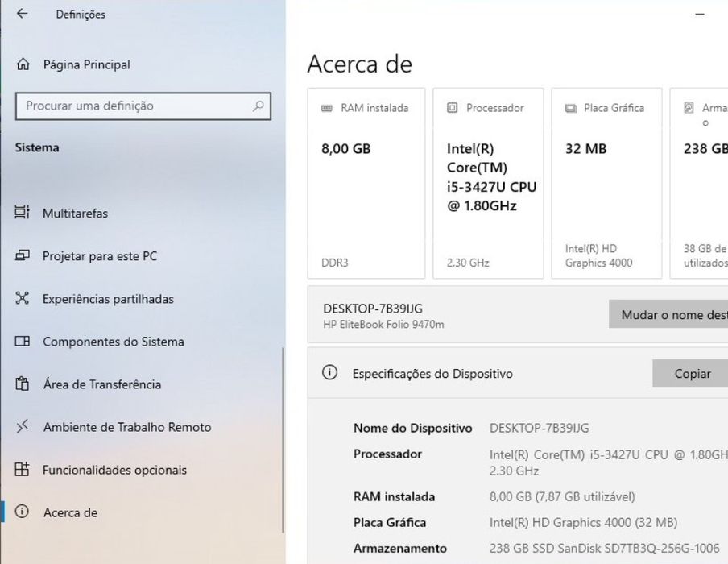Click the Acerca de page title
Viewport: 728px width, 564px height.
coord(359,64)
